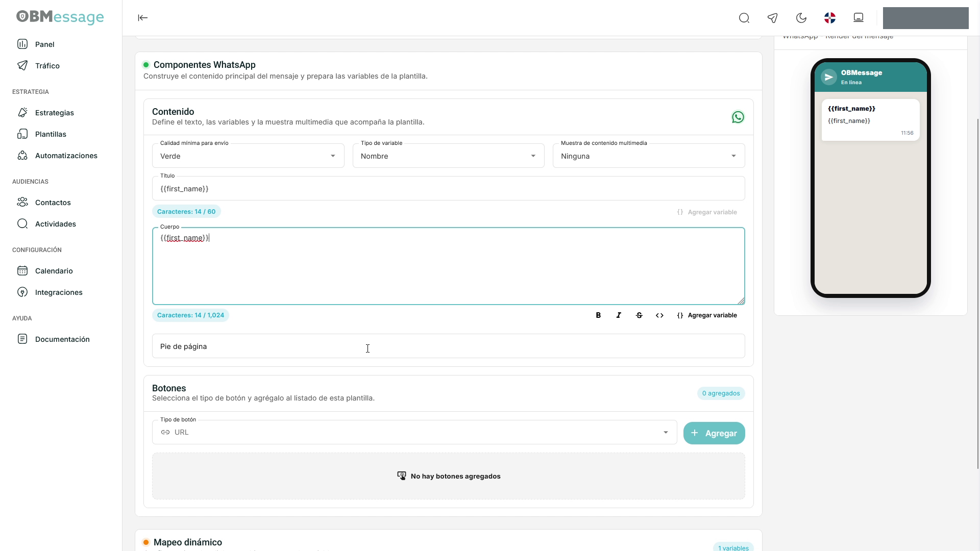Click the 'Caracteres: 14 / 60' counter
The width and height of the screenshot is (980, 551).
pos(186,212)
